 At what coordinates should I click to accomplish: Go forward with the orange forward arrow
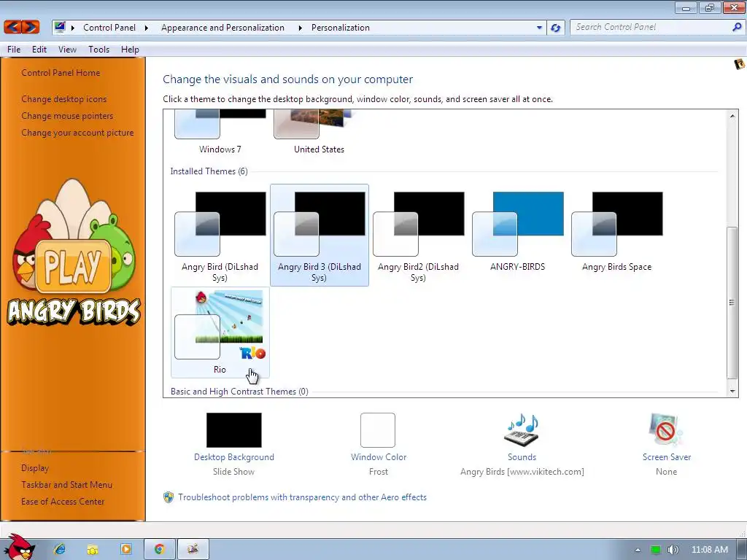(31, 27)
